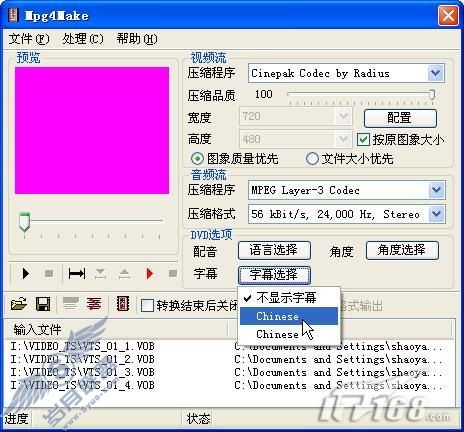Choose the highlighted Chinese subtitle entry
This screenshot has width=464, height=432.
pos(289,316)
